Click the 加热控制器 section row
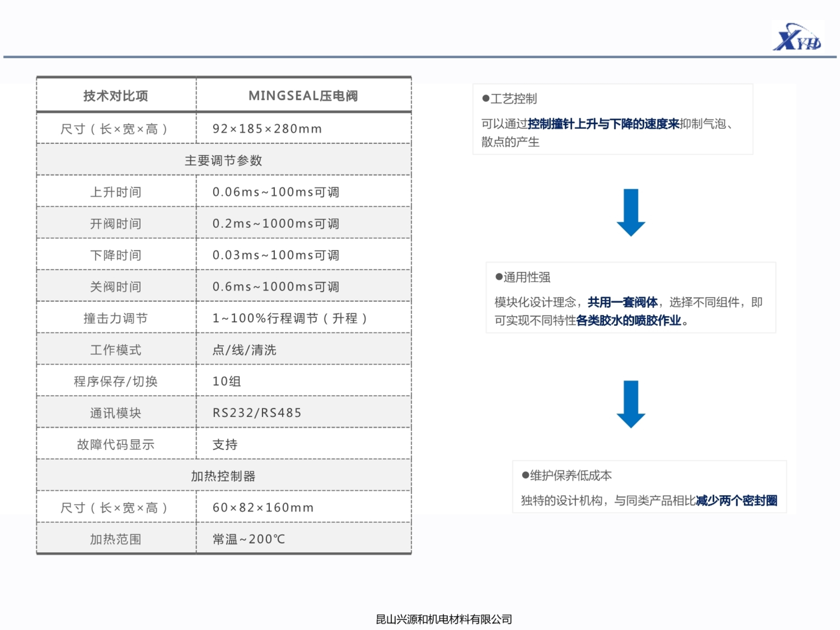 coord(224,476)
